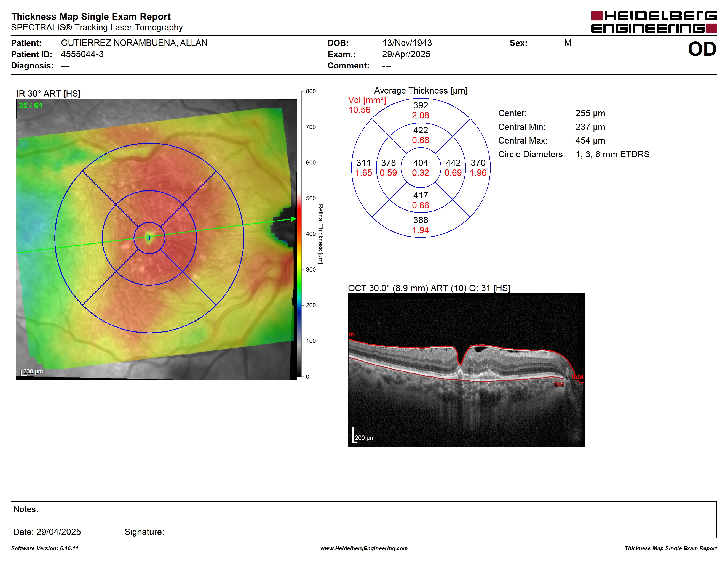Click the outer left sector thickness 311
This screenshot has width=728, height=563.
coord(363,163)
